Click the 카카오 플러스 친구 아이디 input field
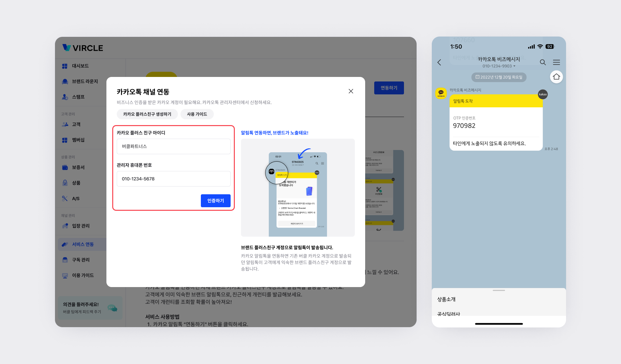The height and width of the screenshot is (364, 621). [173, 146]
